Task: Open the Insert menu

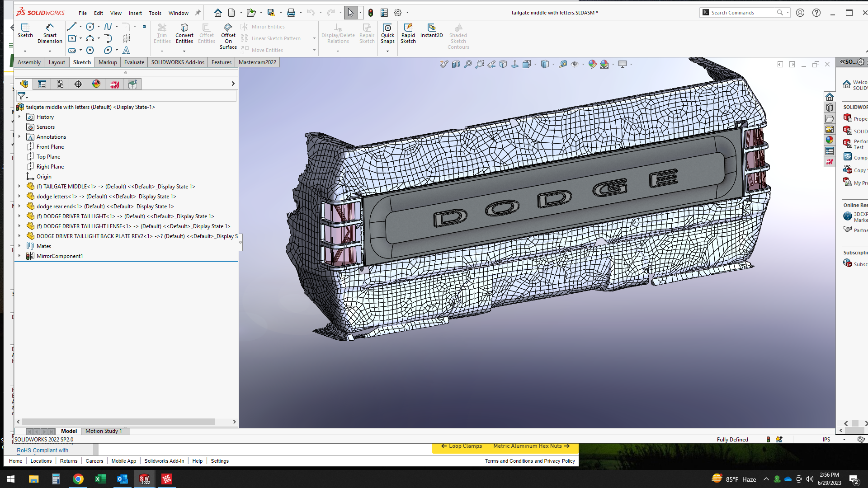Action: 135,13
